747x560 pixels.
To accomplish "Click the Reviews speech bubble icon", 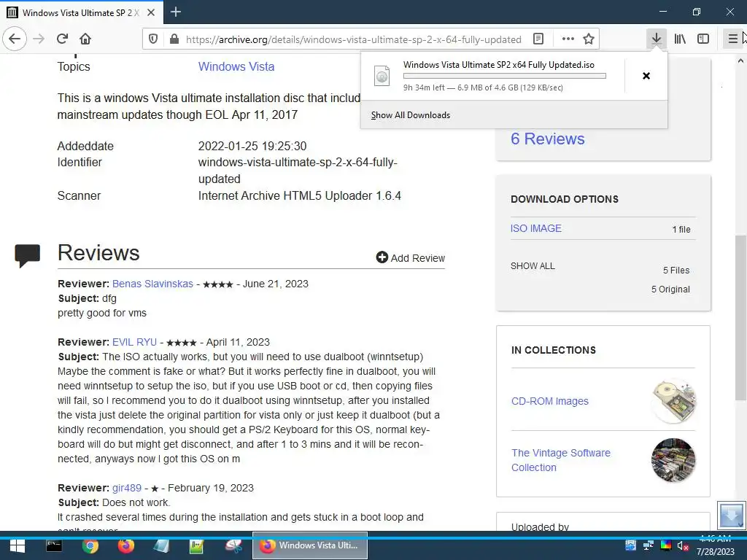I will pyautogui.click(x=28, y=255).
